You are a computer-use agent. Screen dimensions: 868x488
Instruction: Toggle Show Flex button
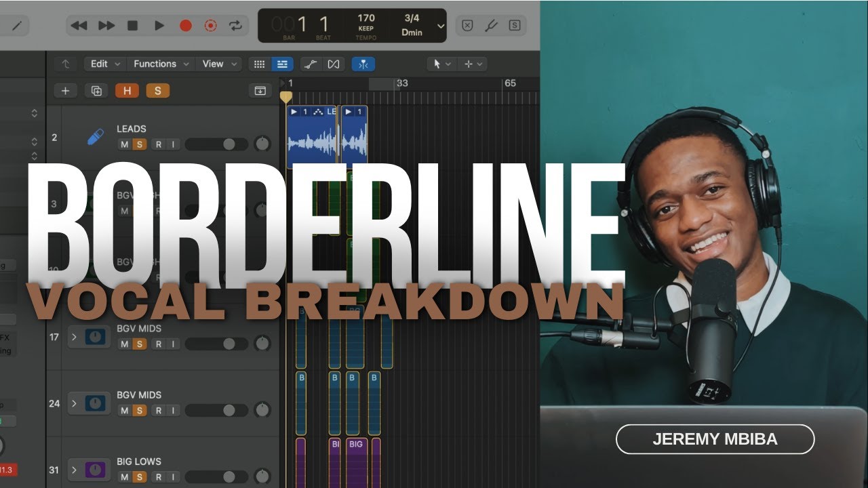click(x=333, y=64)
